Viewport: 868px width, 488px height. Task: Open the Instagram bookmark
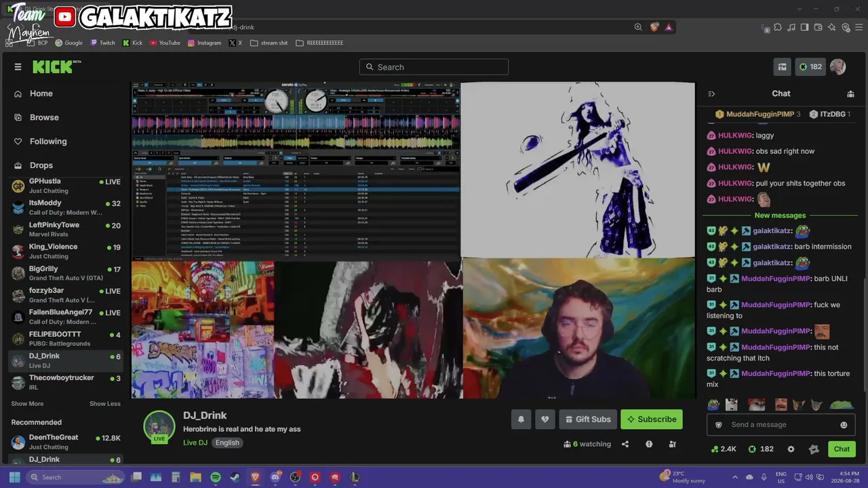coord(204,43)
